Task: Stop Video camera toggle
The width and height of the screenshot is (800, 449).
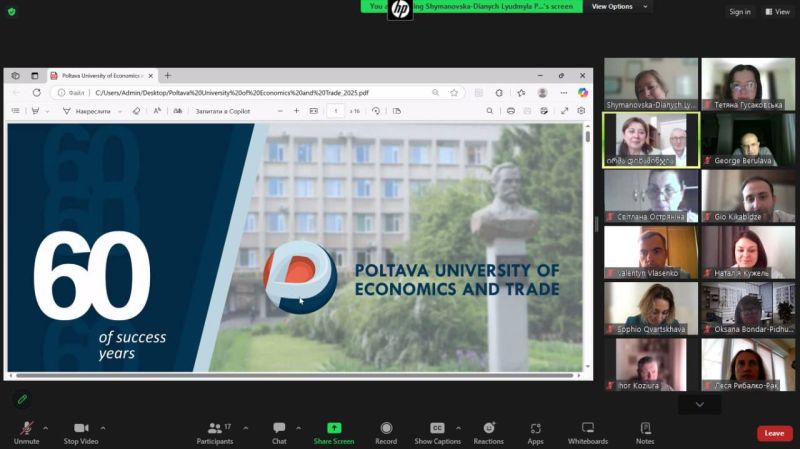Action: (80, 432)
